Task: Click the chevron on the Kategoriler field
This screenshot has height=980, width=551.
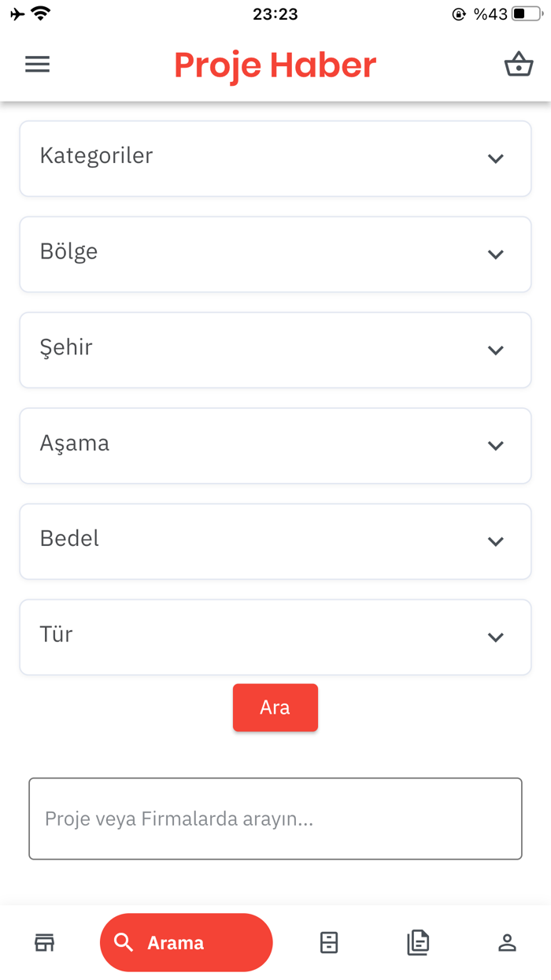Action: (x=496, y=158)
